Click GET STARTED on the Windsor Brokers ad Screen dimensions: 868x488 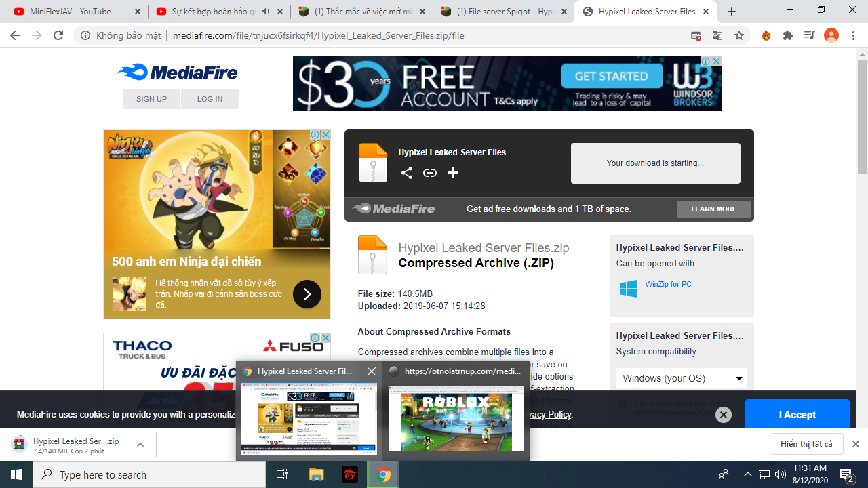[611, 76]
